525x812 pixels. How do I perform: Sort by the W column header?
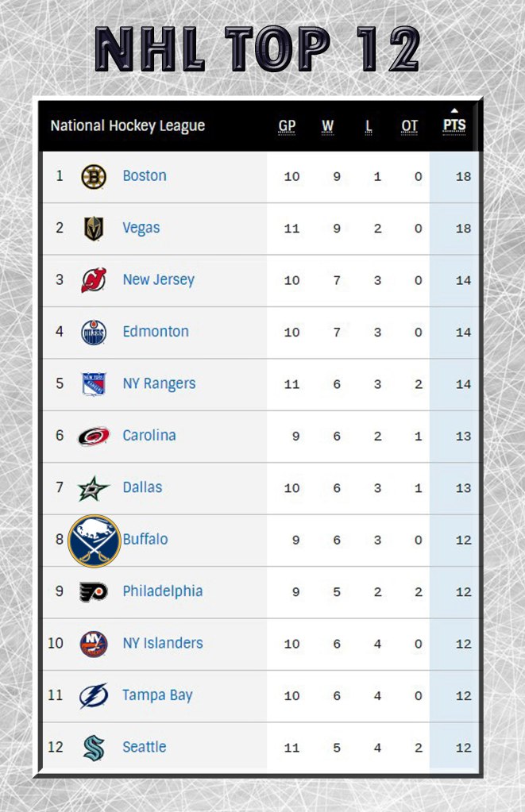pyautogui.click(x=328, y=126)
